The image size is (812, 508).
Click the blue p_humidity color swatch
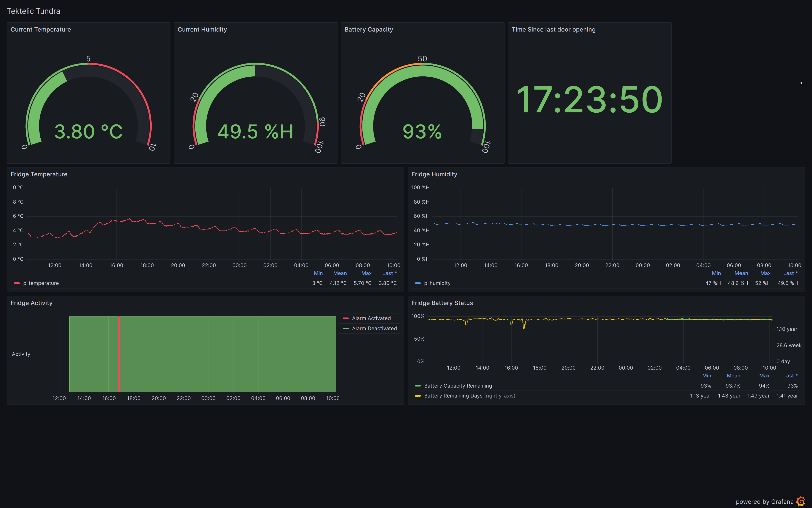pos(418,283)
